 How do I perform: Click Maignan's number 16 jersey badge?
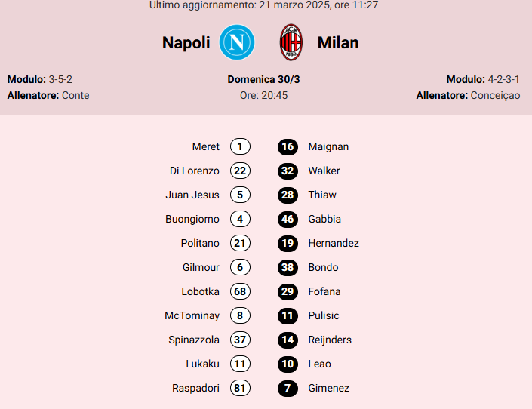(288, 146)
